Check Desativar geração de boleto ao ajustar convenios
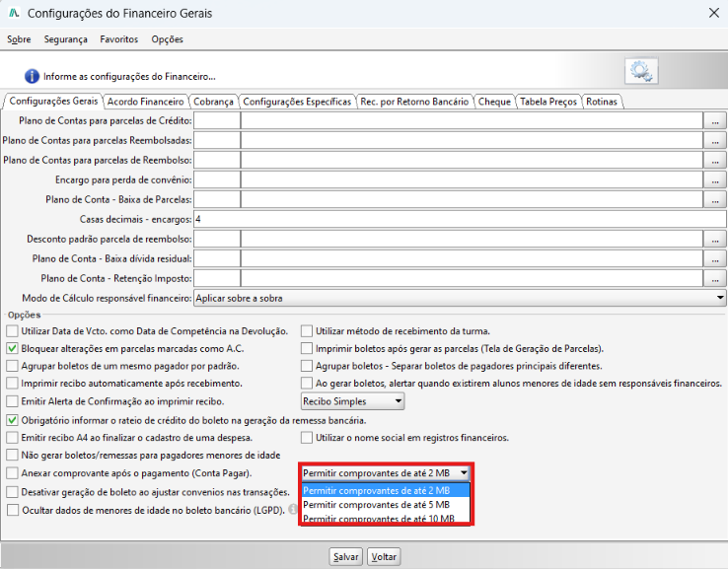Image resolution: width=728 pixels, height=569 pixels. click(13, 492)
